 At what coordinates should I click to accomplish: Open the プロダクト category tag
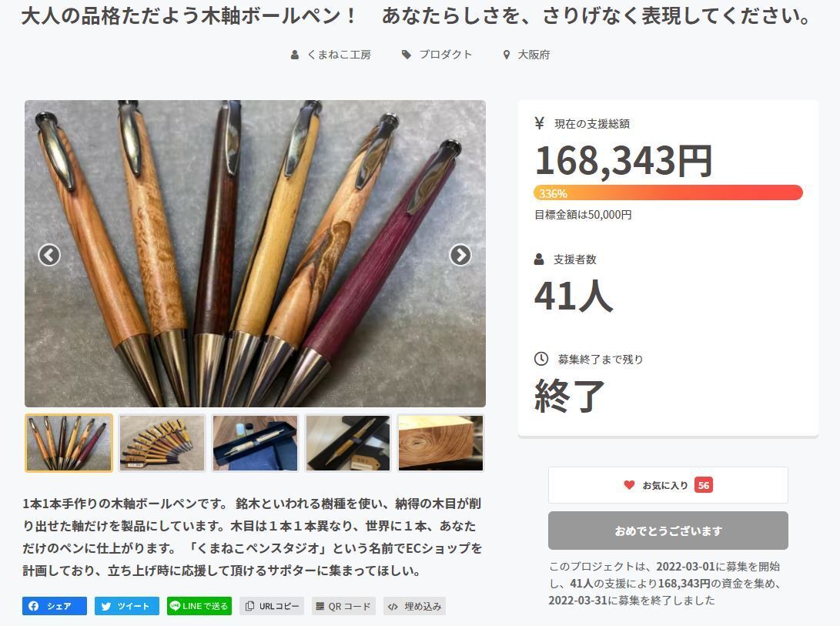(x=437, y=55)
